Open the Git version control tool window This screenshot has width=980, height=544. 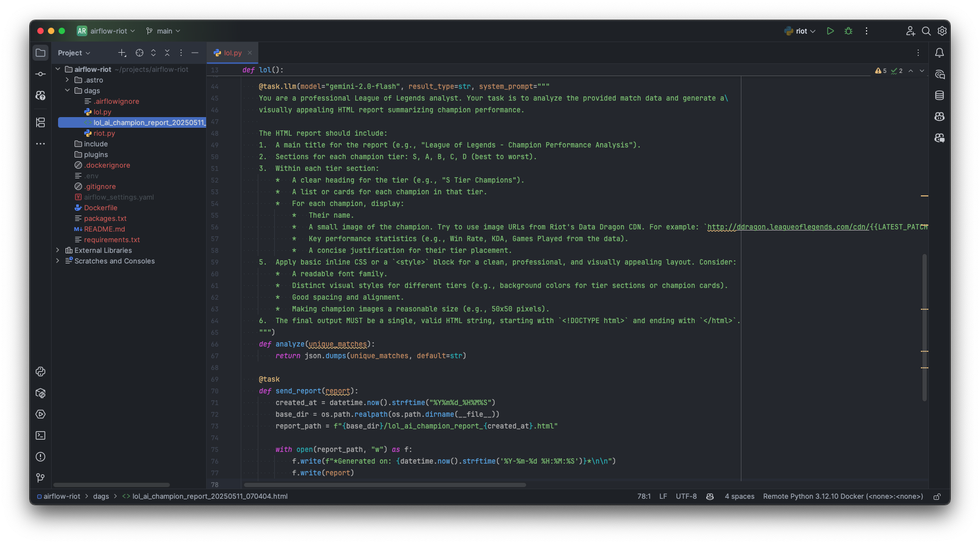click(x=40, y=478)
